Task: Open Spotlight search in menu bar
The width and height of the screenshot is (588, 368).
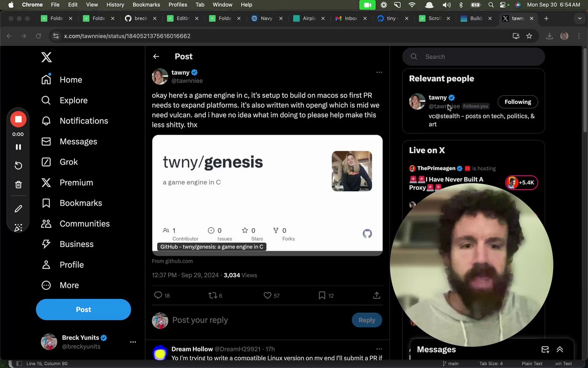Action: [x=491, y=5]
